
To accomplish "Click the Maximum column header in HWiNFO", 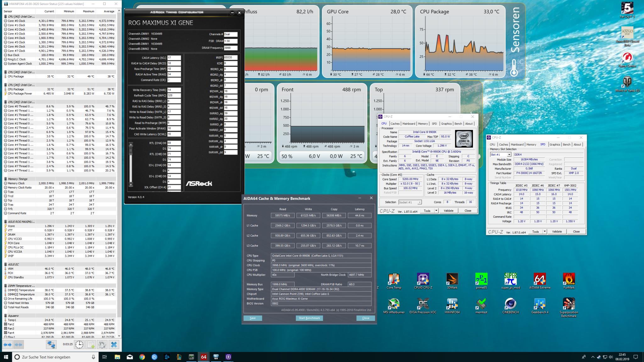I will click(x=89, y=11).
